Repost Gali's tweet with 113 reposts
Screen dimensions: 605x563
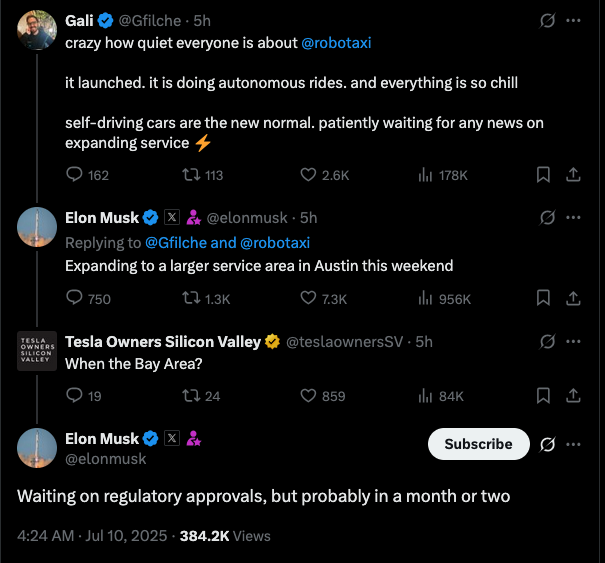191,175
